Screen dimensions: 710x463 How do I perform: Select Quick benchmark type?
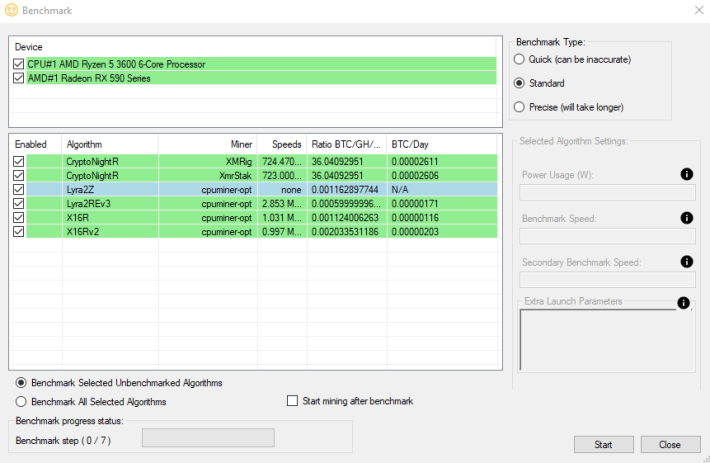[x=519, y=59]
